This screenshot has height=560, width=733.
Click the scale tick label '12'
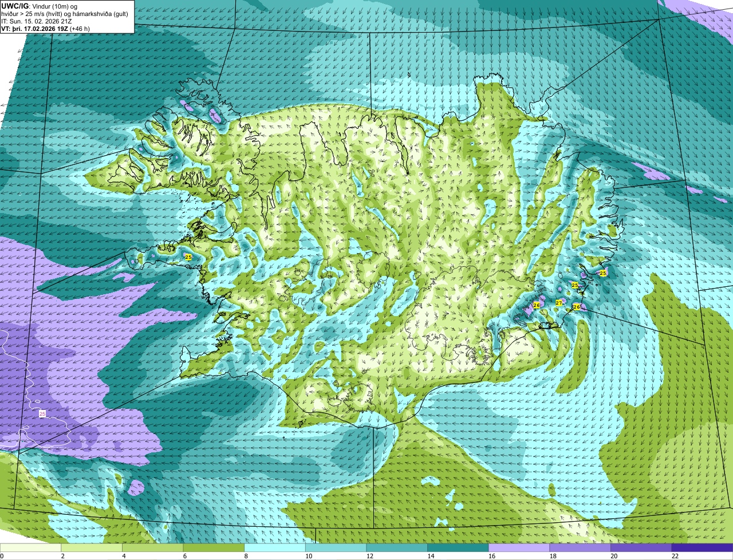point(369,556)
